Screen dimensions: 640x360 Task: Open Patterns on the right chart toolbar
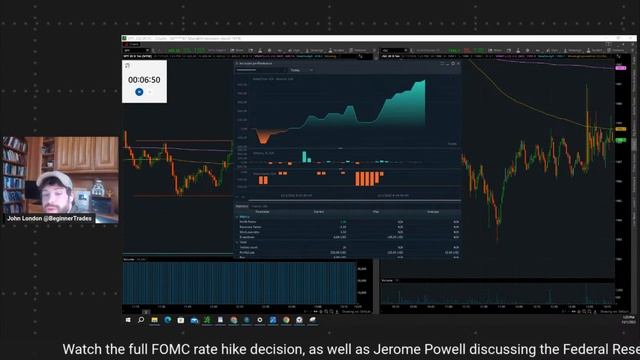(616, 50)
